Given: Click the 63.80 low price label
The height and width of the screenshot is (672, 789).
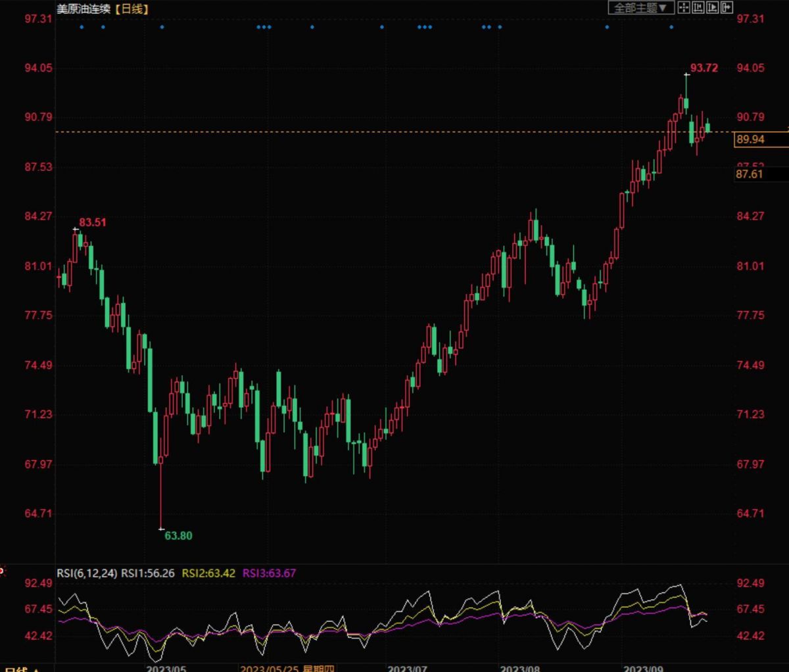Looking at the screenshot, I should click(178, 536).
